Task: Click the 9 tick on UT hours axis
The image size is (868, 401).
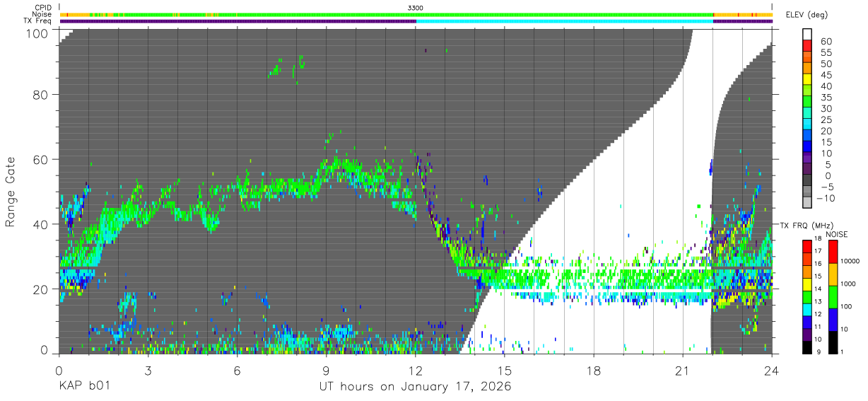Action: (326, 371)
